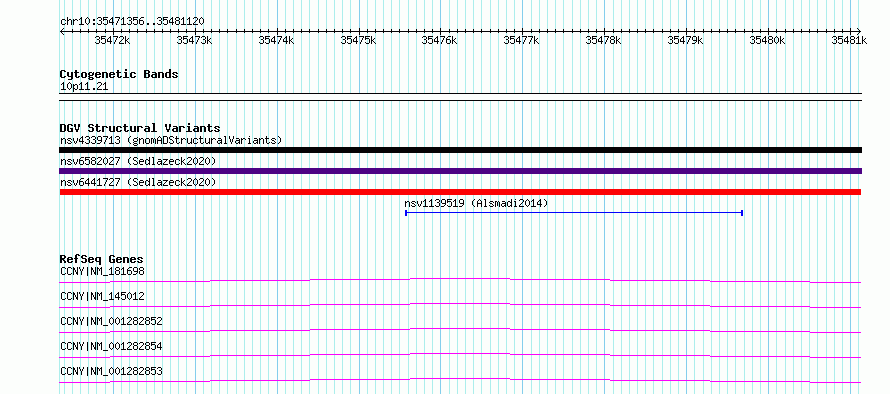Viewport: 890px width, 394px height.
Task: Click the red nsv6441727 variant bar
Action: pos(460,192)
